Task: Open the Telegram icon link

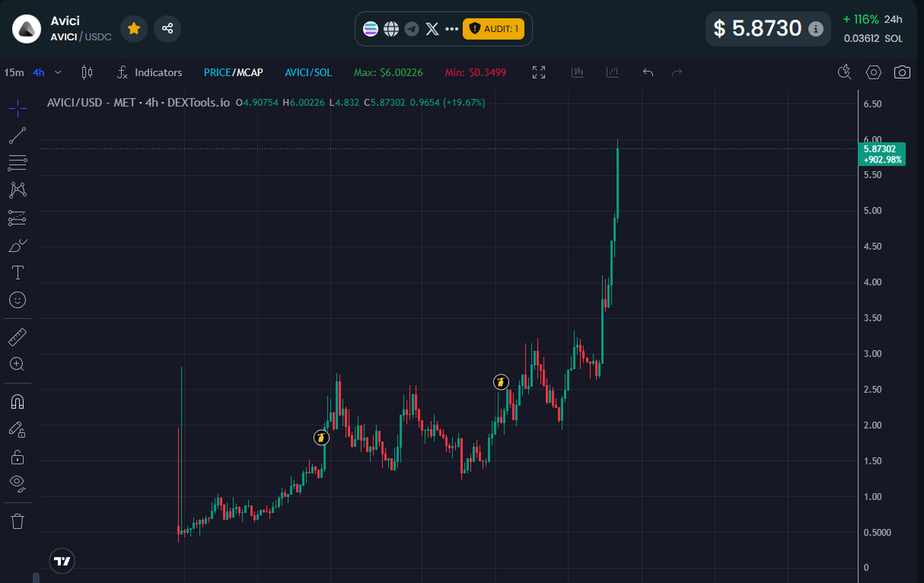Action: [412, 29]
